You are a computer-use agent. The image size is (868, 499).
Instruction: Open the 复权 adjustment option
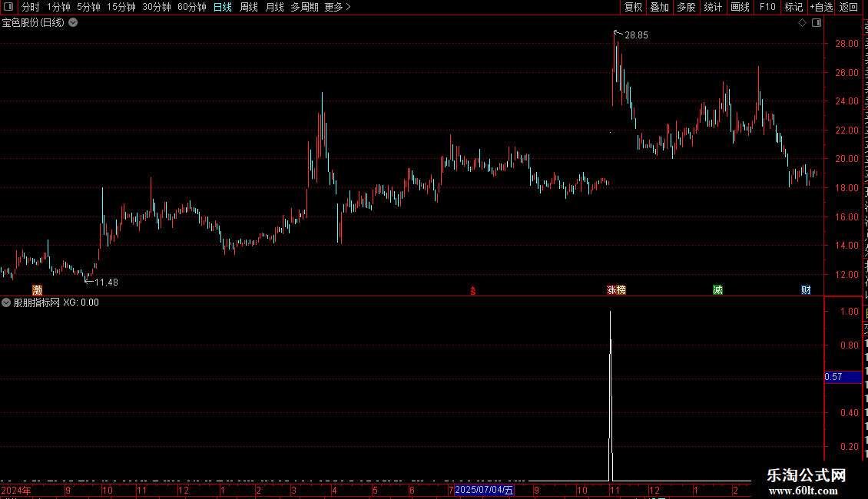click(633, 7)
